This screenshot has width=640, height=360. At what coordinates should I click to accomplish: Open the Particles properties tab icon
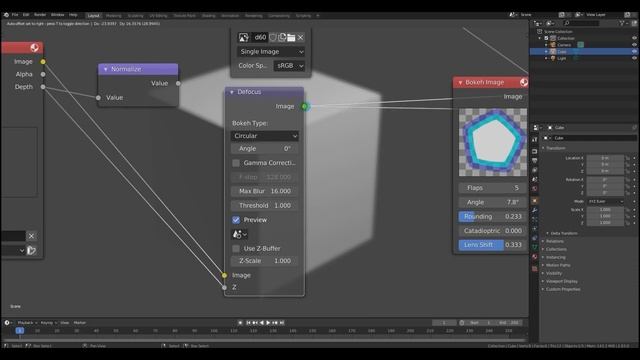[x=535, y=220]
